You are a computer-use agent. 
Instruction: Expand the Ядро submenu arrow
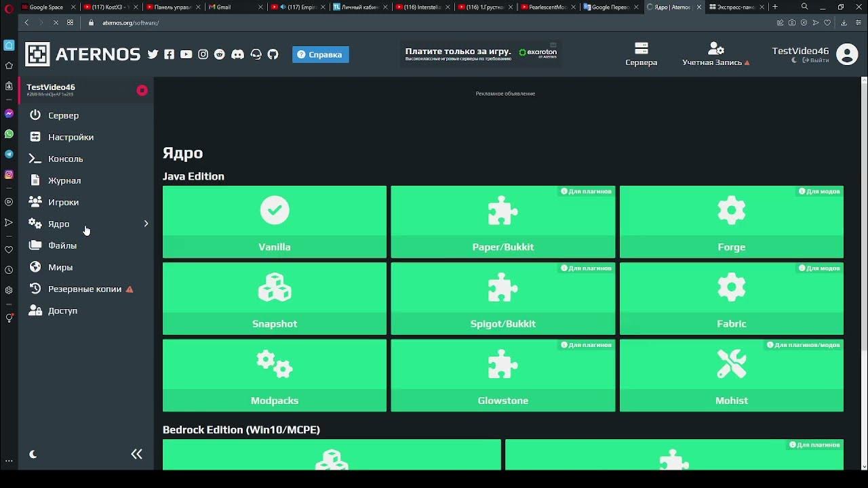click(146, 224)
